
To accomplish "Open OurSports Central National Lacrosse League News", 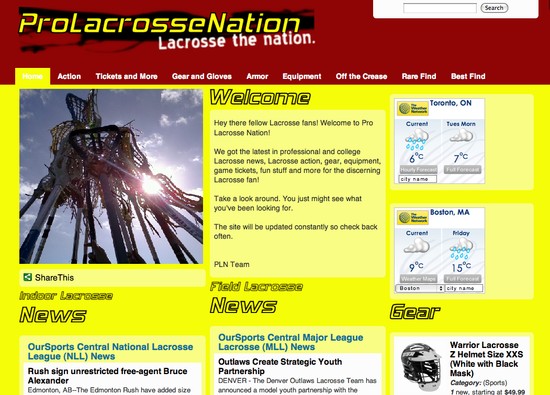I will pyautogui.click(x=110, y=352).
